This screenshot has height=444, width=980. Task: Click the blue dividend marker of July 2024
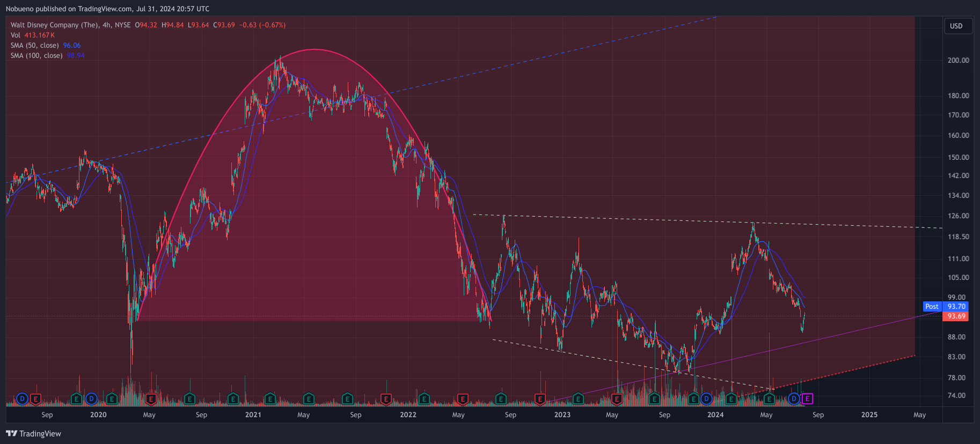pos(794,398)
